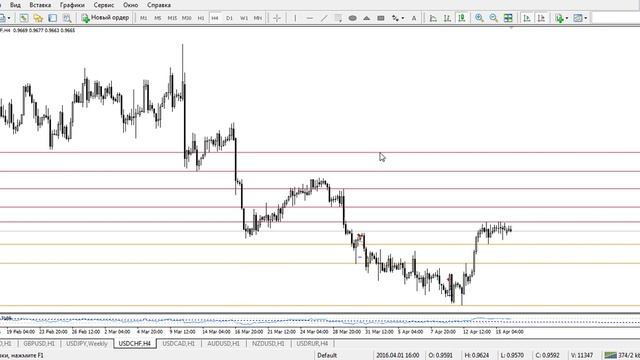Select the Equidistant Channel tool
This screenshot has width=640, height=360.
[x=338, y=18]
